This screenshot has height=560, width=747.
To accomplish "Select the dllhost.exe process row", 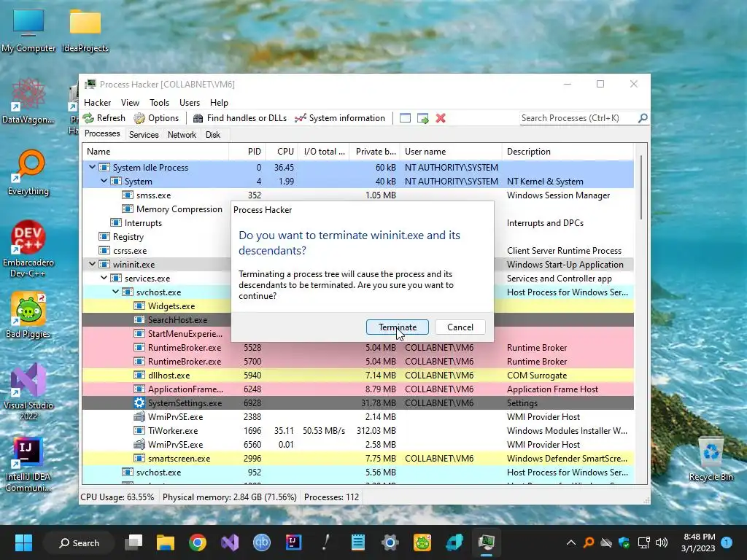I will pos(357,376).
